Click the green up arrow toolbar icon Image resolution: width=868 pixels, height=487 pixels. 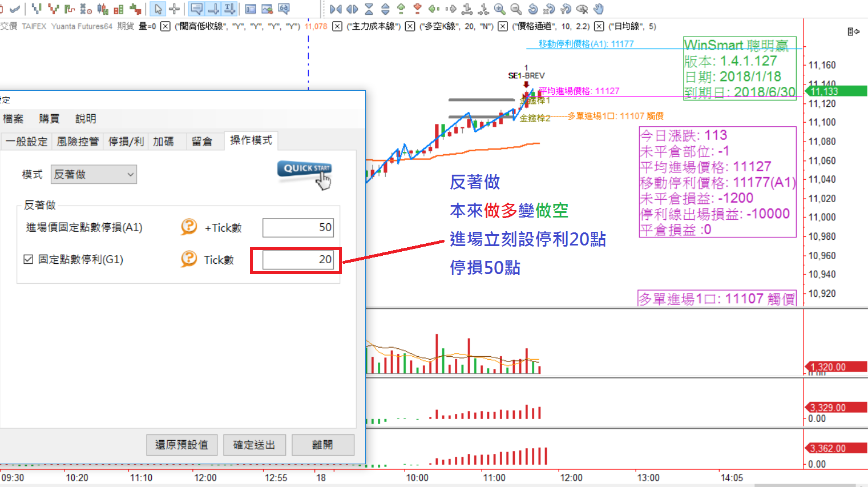point(401,9)
